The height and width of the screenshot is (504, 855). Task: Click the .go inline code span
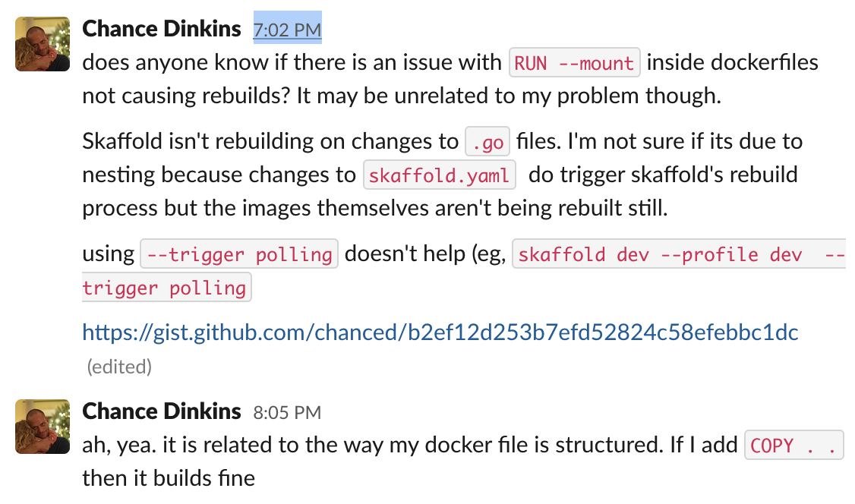(x=487, y=140)
